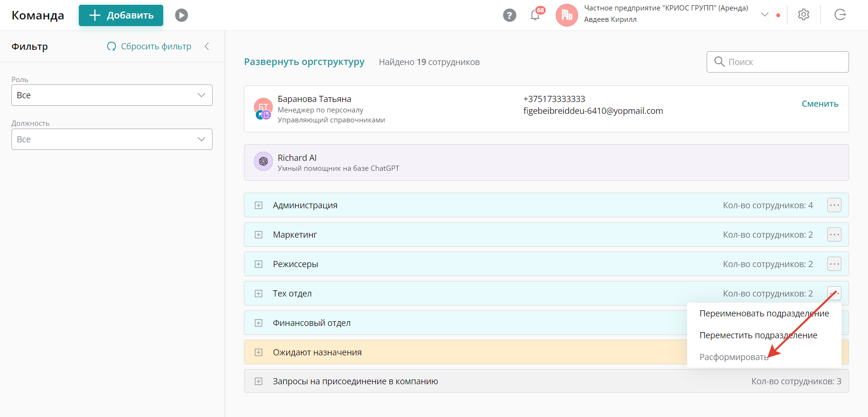868x417 pixels.
Task: Open the notifications bell with 68 badge
Action: 535,15
